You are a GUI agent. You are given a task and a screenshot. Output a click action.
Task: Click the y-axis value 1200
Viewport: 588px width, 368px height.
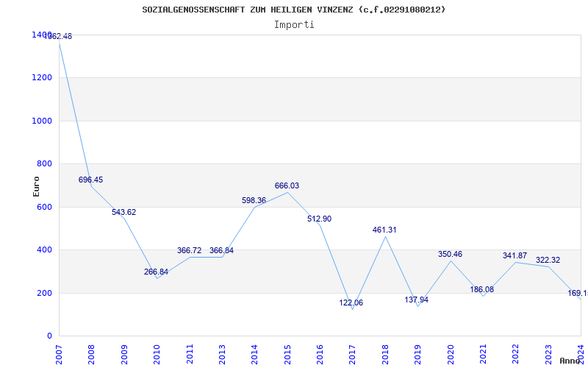click(x=43, y=78)
